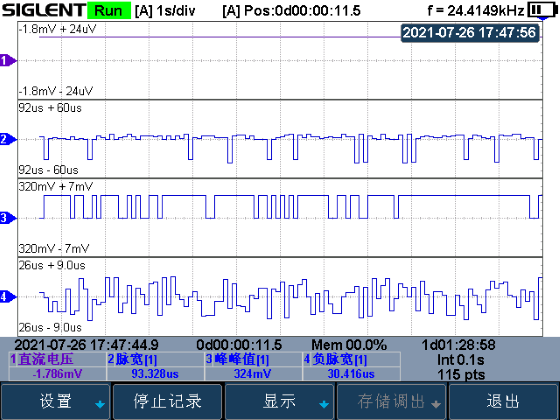Select the channel 3 marker arrow
560x420 pixels.
coord(8,218)
